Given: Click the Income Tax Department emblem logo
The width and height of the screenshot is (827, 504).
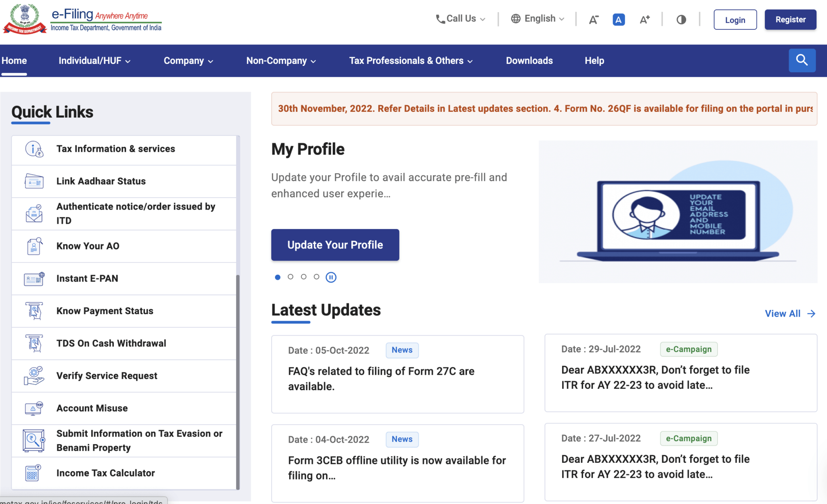Looking at the screenshot, I should point(25,18).
